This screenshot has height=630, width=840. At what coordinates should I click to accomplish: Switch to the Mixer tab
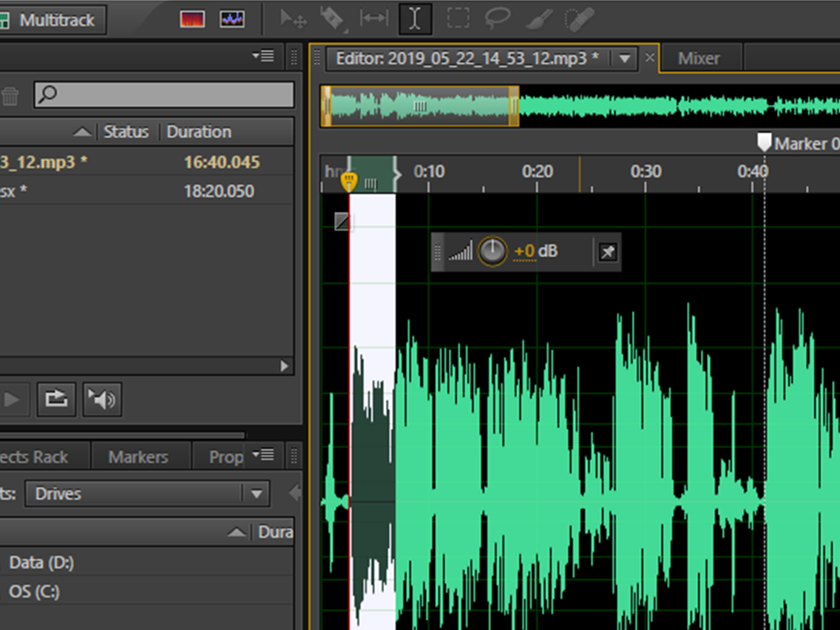coord(699,59)
